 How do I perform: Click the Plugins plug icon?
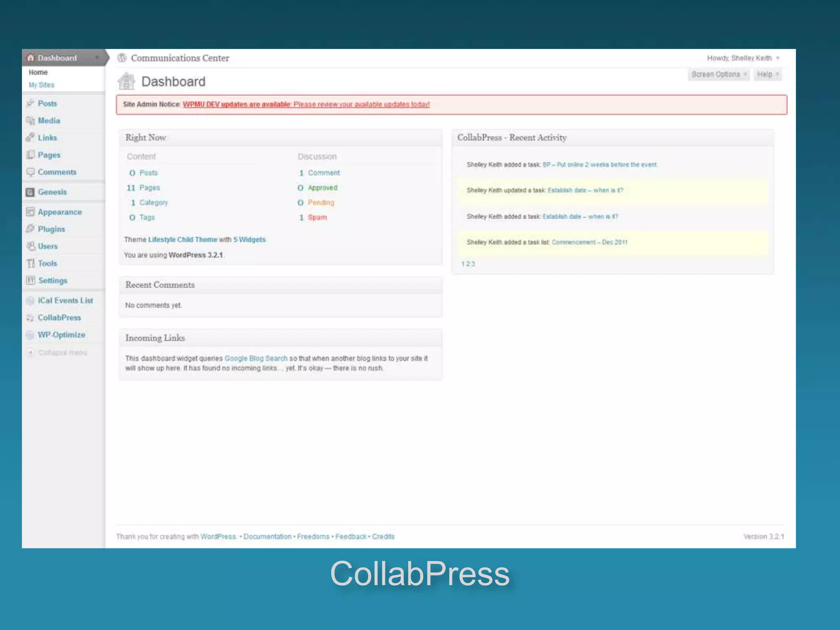[x=30, y=229]
